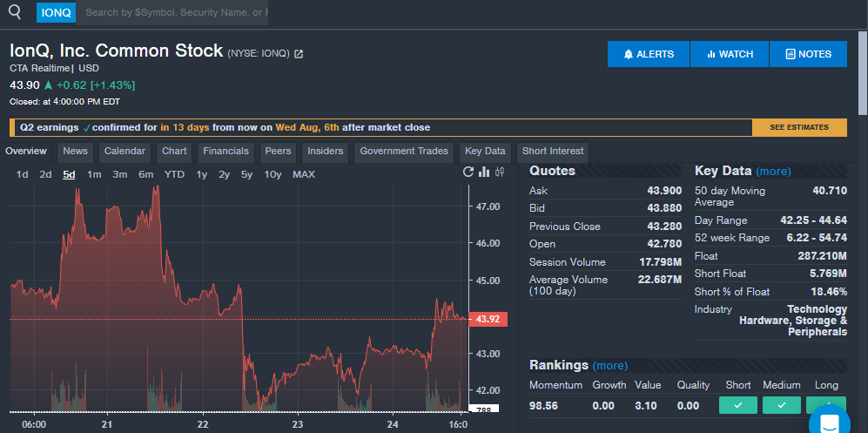The image size is (868, 433).
Task: Set chart range to 3m
Action: (119, 174)
